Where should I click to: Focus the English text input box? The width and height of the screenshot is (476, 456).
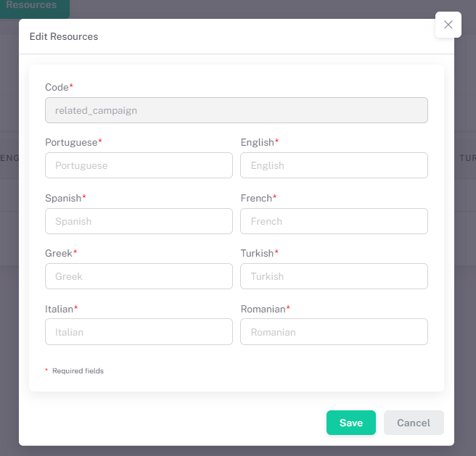pyautogui.click(x=334, y=165)
